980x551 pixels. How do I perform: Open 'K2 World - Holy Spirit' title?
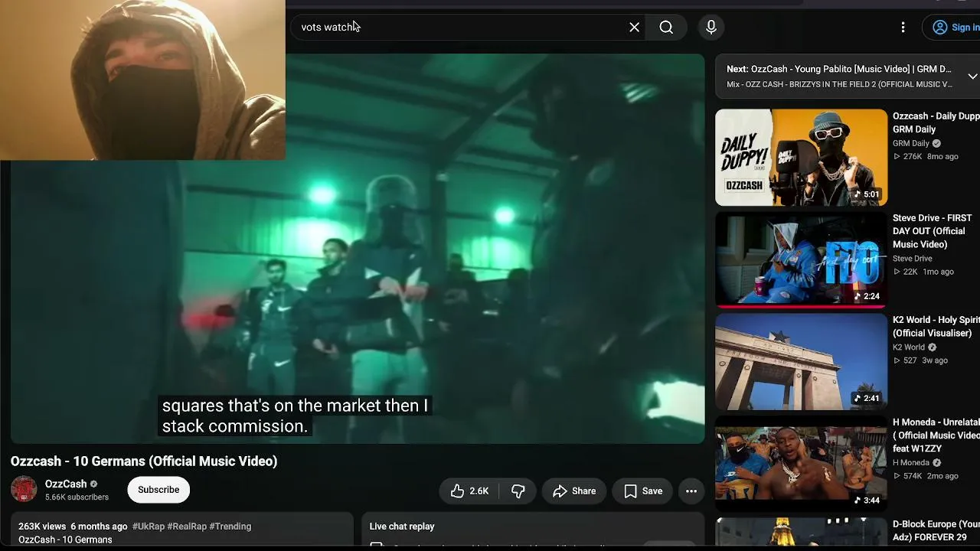[x=936, y=327]
